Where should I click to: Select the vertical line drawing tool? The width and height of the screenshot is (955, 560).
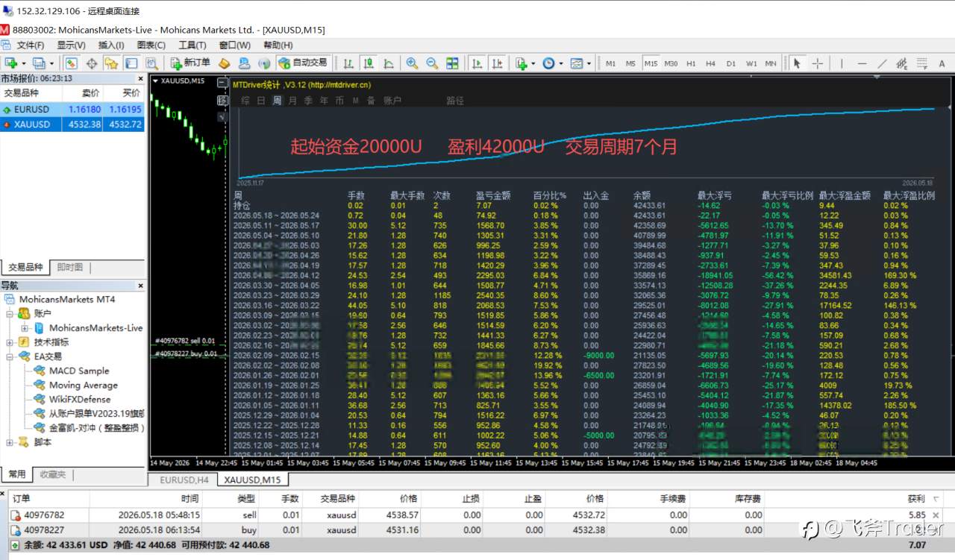pos(842,63)
